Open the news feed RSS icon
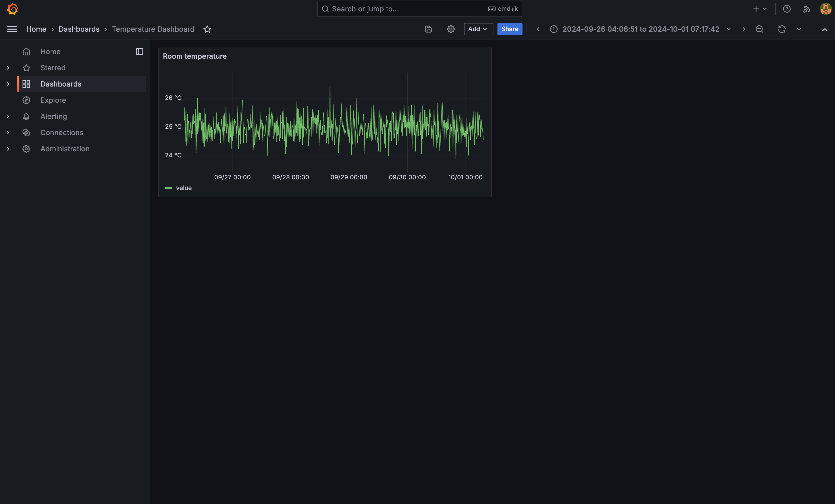The width and height of the screenshot is (835, 504). coord(806,9)
